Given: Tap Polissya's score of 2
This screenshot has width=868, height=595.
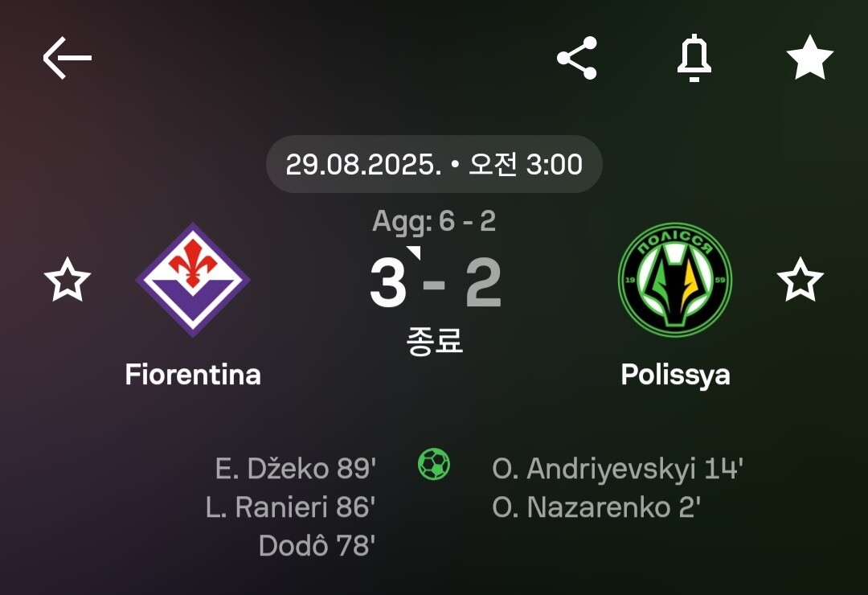Looking at the screenshot, I should click(484, 283).
